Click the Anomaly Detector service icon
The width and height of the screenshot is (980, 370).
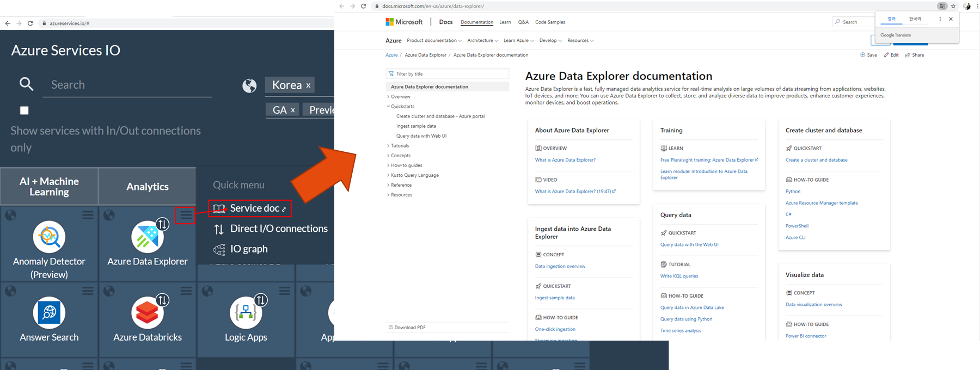49,237
